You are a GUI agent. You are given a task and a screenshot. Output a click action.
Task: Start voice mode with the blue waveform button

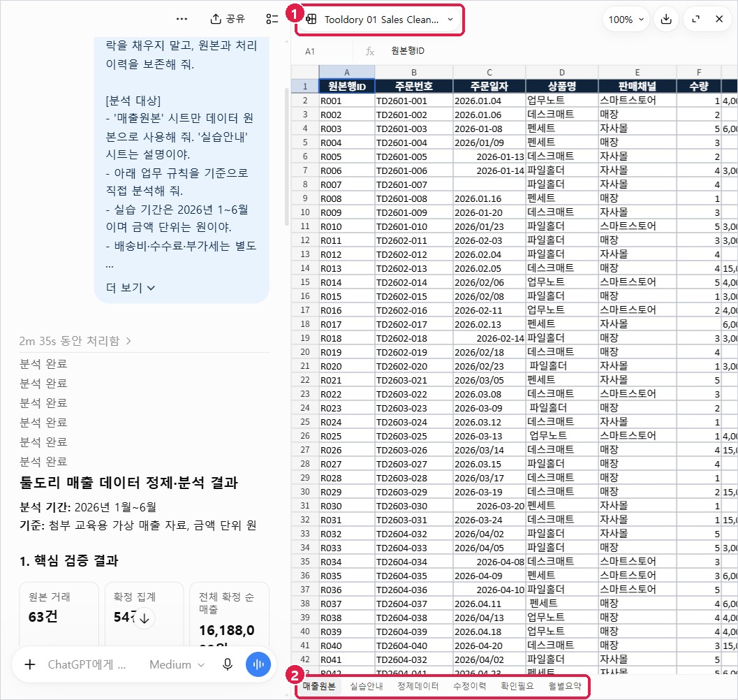258,664
